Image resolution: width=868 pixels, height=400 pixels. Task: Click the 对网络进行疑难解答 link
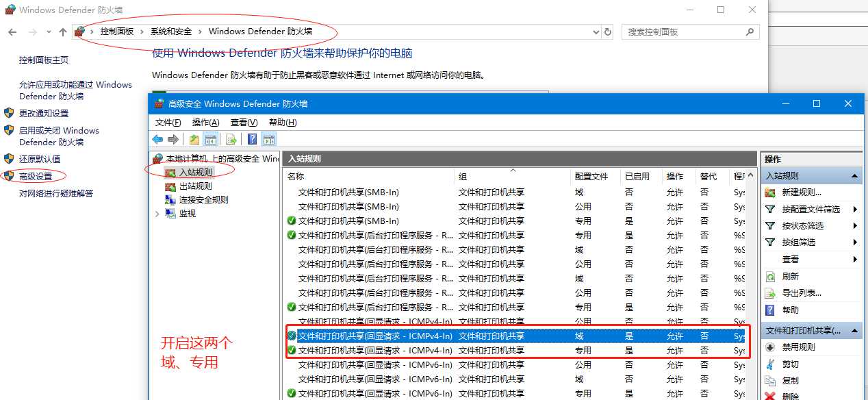(x=56, y=194)
